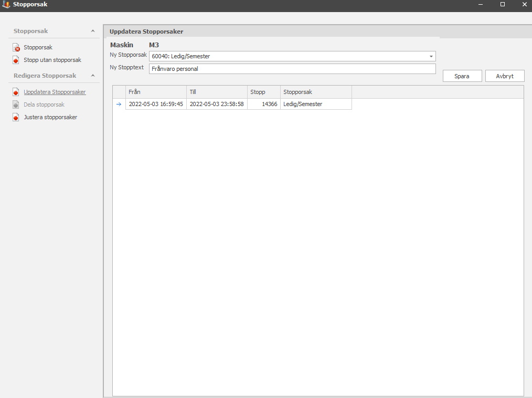Click the greyed Dela stopporsak icon

pos(16,104)
